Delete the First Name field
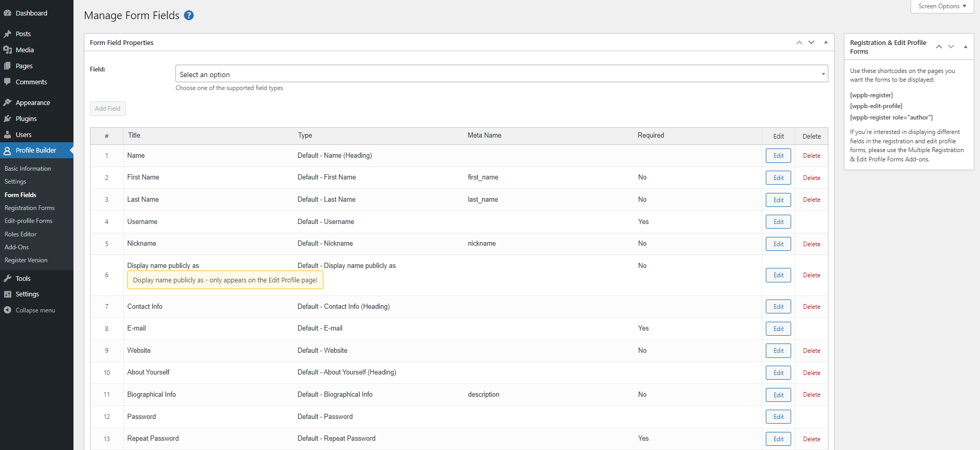 click(811, 178)
